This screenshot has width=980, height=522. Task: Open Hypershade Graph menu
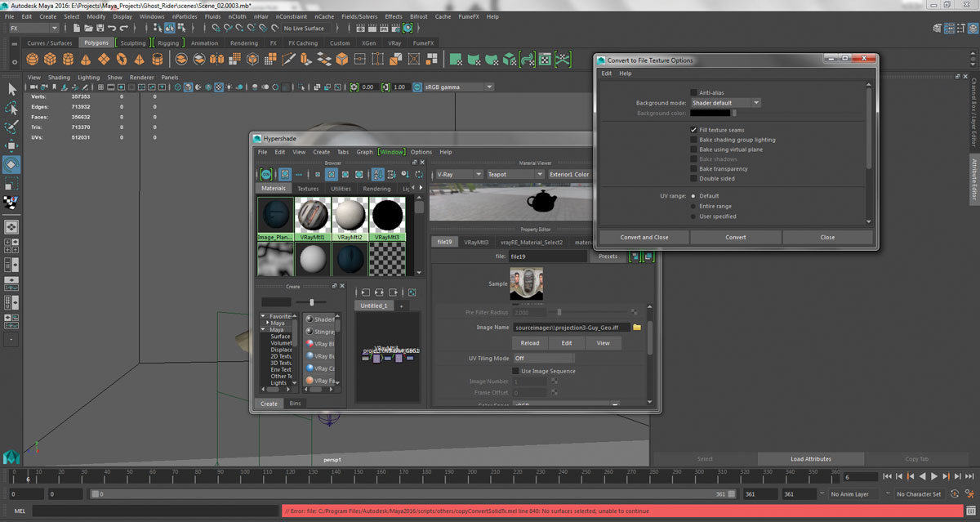[x=364, y=152]
